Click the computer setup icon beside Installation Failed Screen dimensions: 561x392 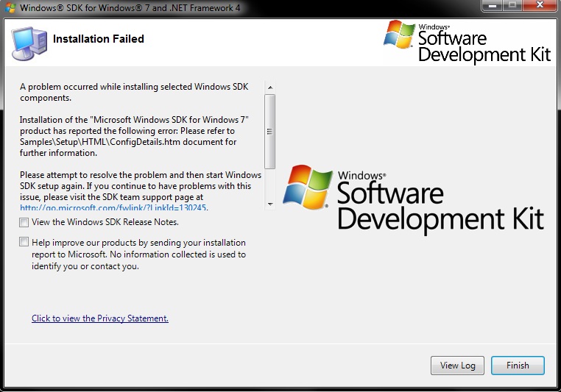click(x=29, y=43)
